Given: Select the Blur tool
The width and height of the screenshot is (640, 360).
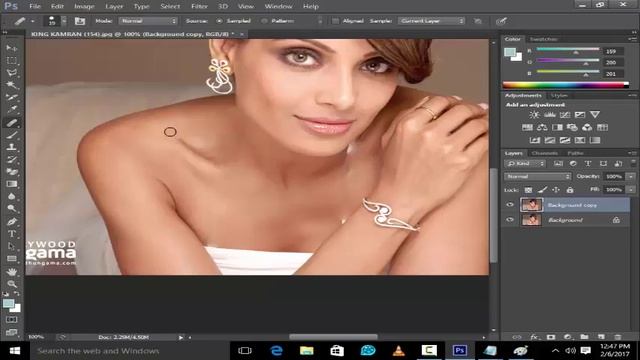Looking at the screenshot, I should 12,196.
